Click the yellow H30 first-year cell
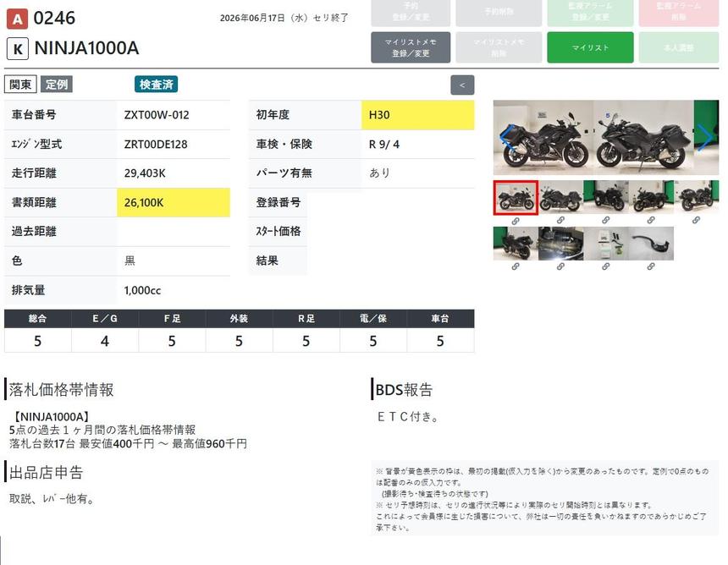Screen dimensions: 728x565 [x=418, y=114]
